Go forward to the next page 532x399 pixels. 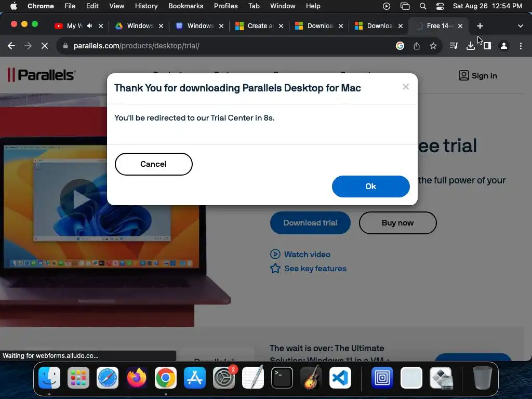(28, 46)
